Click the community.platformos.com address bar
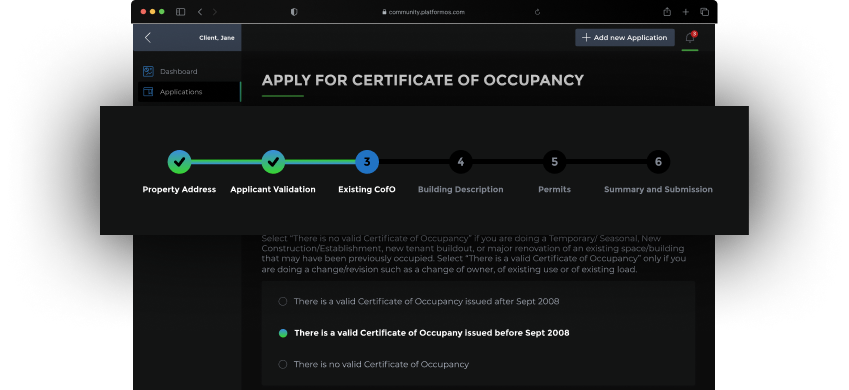This screenshot has width=849, height=390. click(423, 12)
